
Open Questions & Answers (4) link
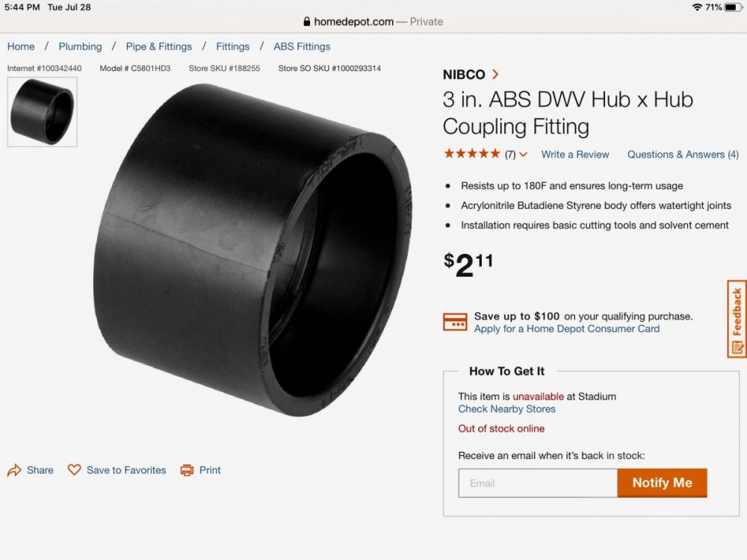683,155
